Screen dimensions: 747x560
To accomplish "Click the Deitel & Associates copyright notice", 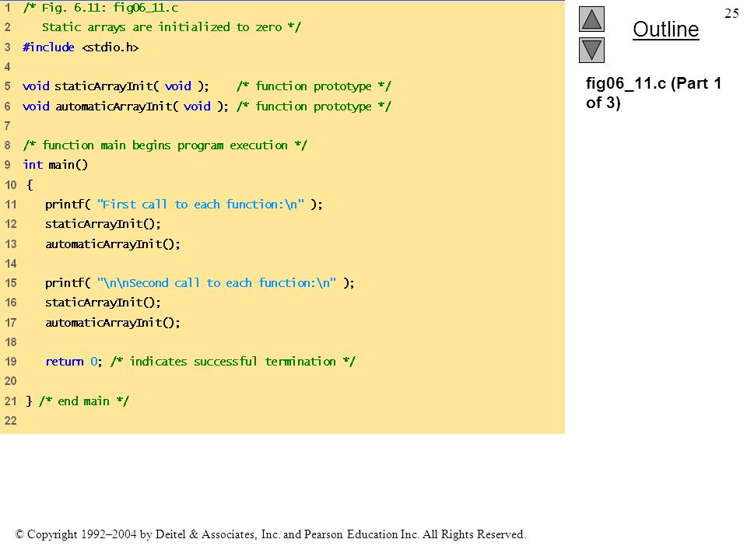I will pos(270,534).
